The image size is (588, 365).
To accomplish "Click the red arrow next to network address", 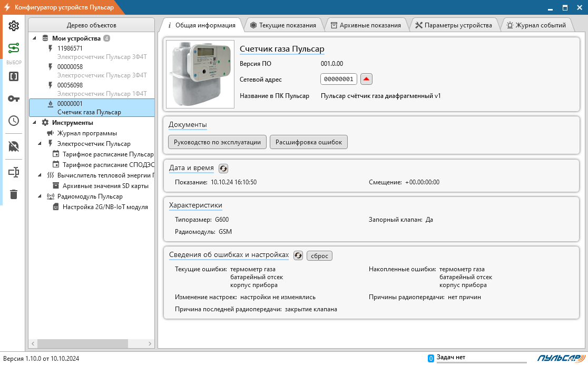I will coord(366,79).
